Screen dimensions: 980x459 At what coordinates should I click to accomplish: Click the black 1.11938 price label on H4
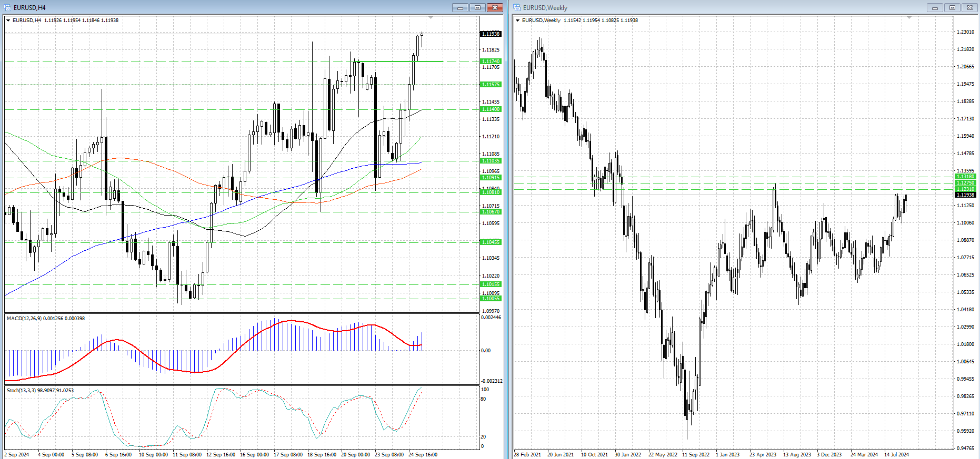click(491, 34)
